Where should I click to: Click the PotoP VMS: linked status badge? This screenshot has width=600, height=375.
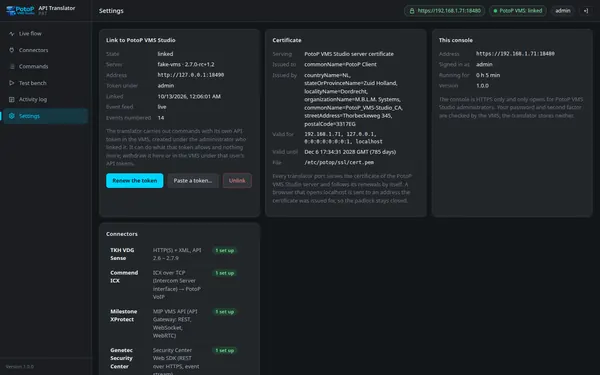(518, 11)
